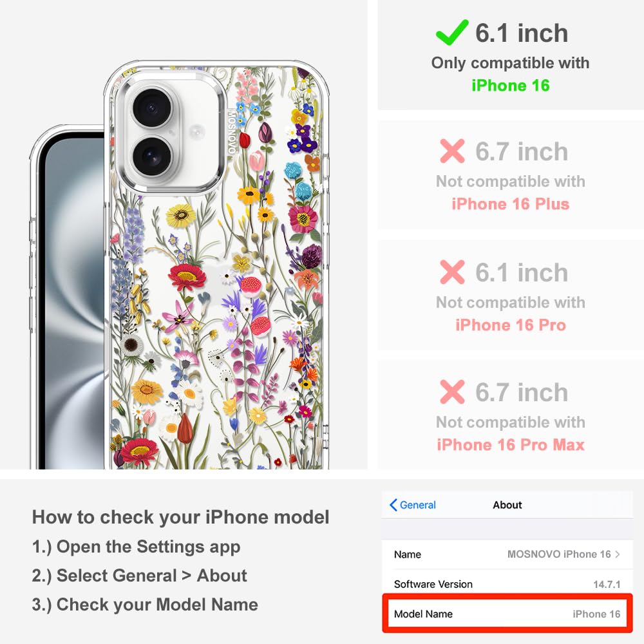Click the red X beside iPhone 16 Plus
The width and height of the screenshot is (644, 644).
pos(452,151)
